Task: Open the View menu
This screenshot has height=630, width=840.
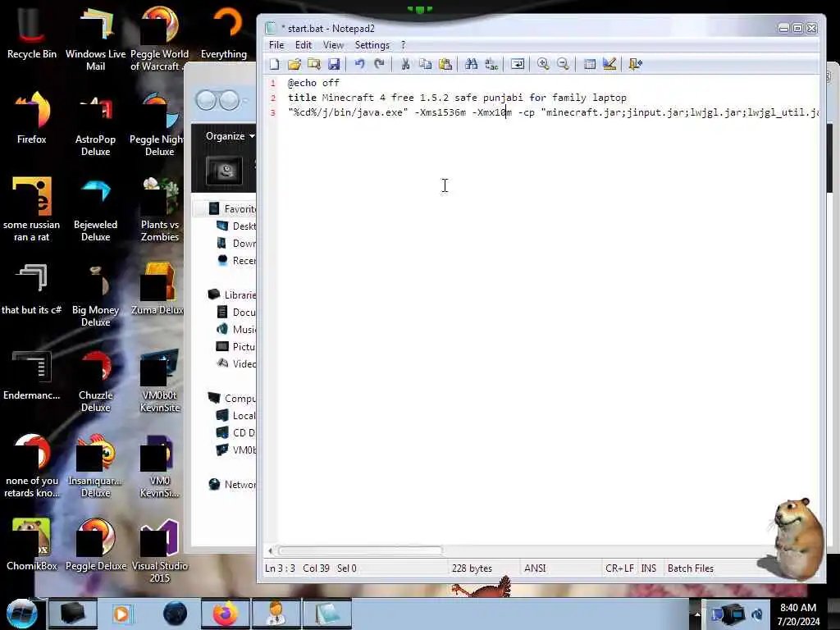Action: point(333,45)
